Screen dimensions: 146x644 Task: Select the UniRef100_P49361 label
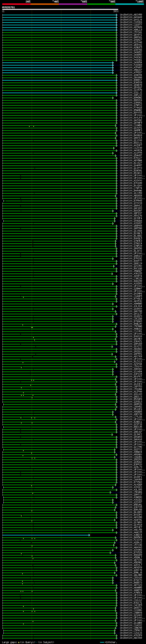pos(131,60)
